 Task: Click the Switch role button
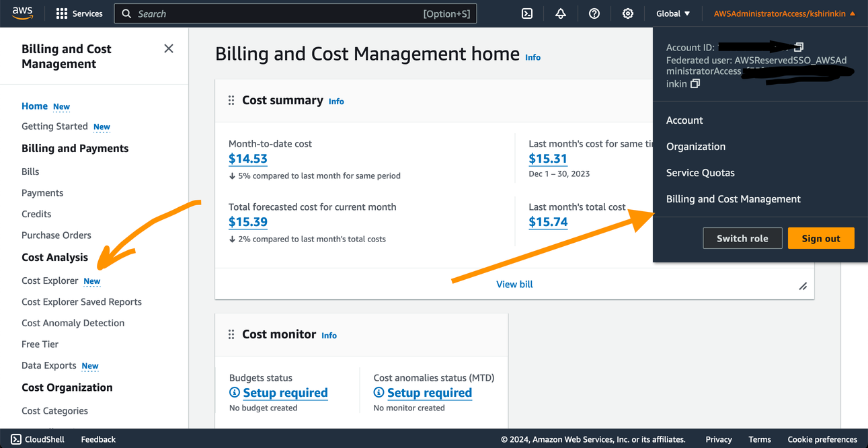742,238
